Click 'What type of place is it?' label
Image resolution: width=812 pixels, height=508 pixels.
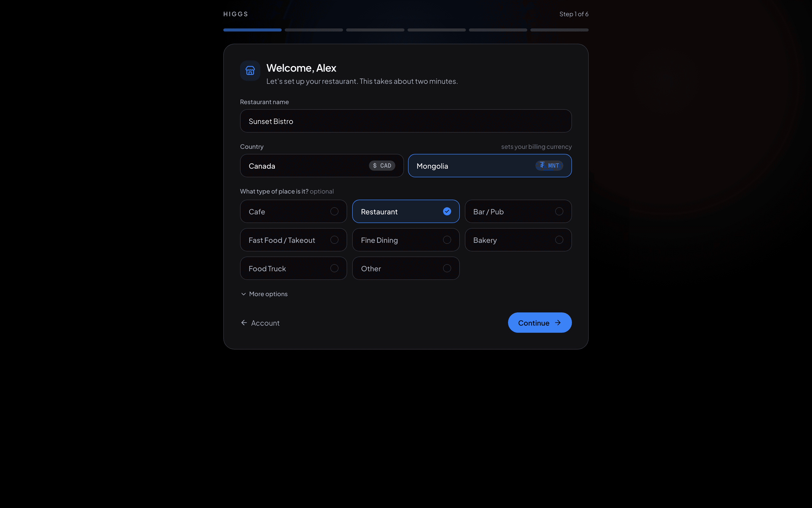tap(274, 192)
